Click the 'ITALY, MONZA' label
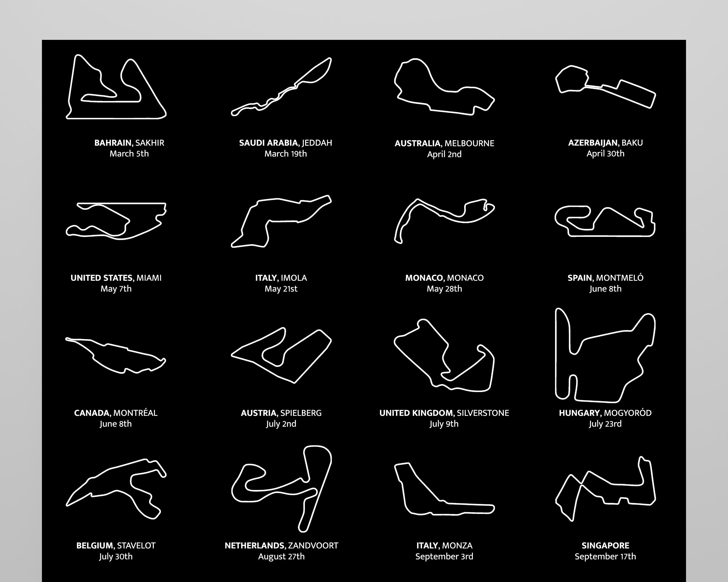The width and height of the screenshot is (728, 582). point(444,546)
